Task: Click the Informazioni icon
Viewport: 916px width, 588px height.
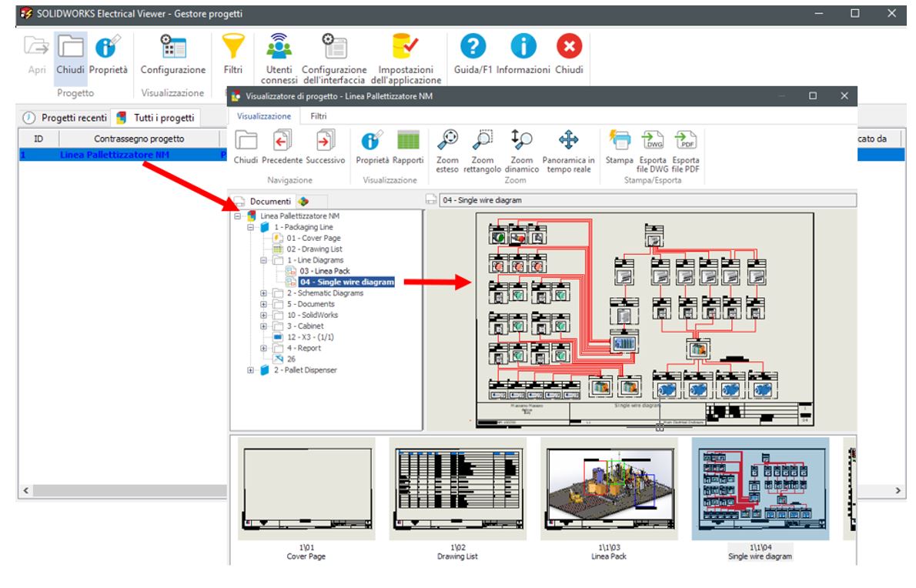Action: [x=523, y=46]
